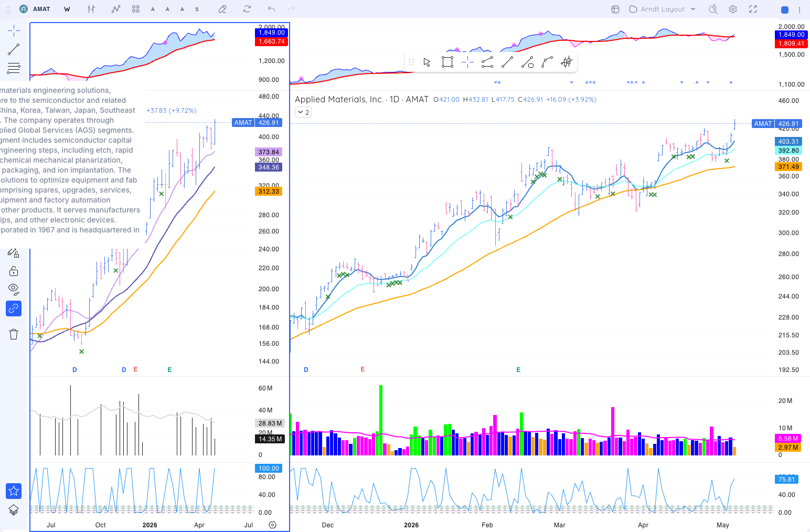Toggle the drawing sync link button
This screenshot has height=532, width=810.
[x=14, y=308]
